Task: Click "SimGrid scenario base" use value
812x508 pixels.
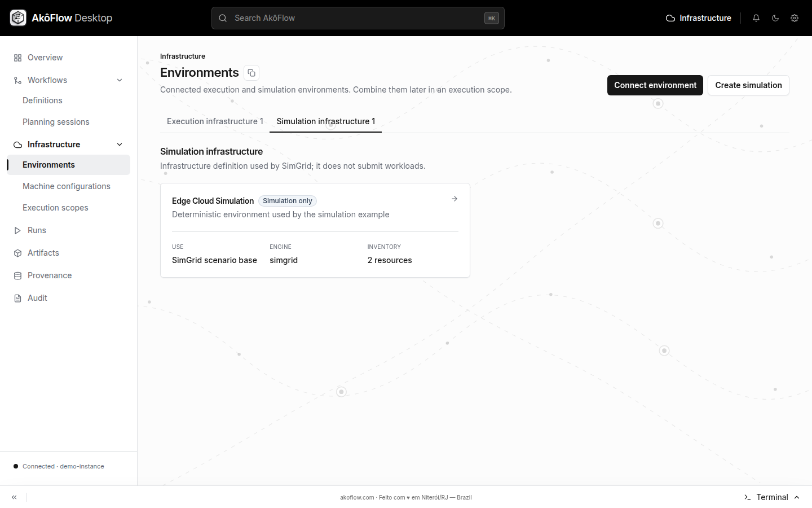Action: (x=214, y=260)
